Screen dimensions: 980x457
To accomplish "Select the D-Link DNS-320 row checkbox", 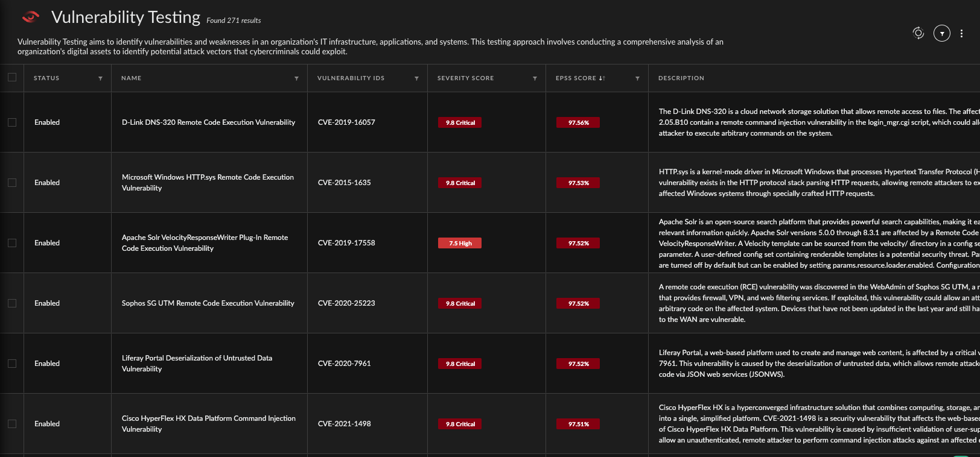I will (12, 122).
